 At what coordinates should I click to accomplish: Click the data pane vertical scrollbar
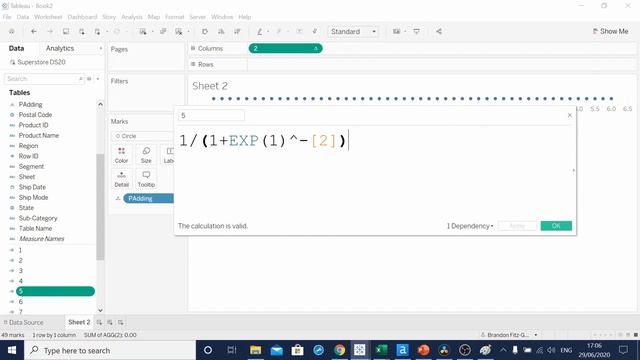click(100, 207)
